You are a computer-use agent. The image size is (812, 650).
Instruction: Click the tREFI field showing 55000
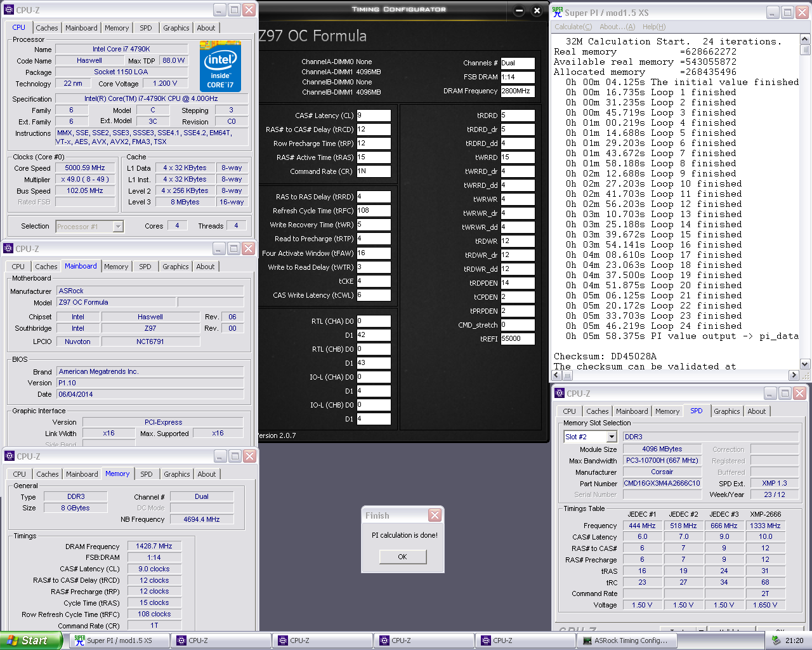pos(518,339)
